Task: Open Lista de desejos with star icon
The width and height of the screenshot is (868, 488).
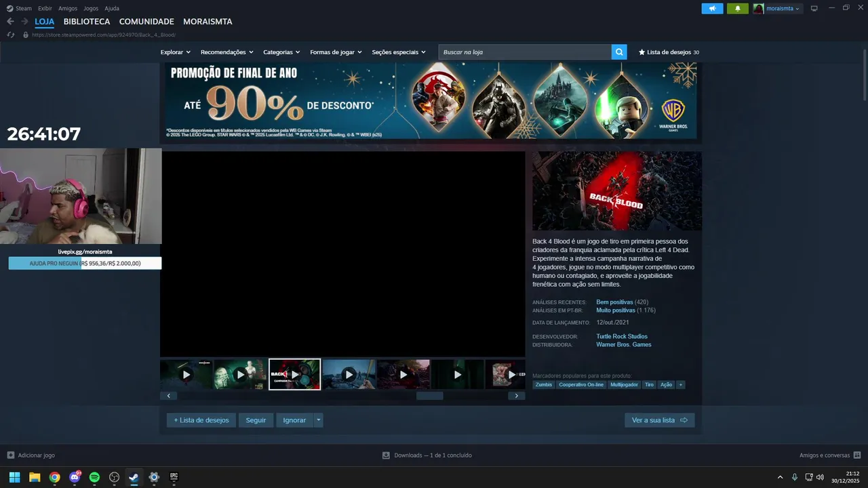Action: tap(669, 52)
